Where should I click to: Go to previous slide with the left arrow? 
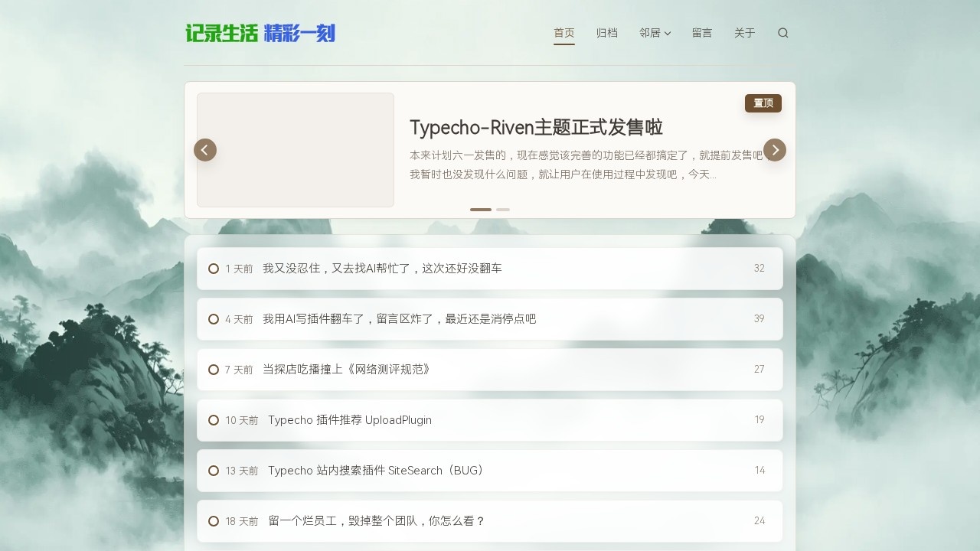pos(205,150)
